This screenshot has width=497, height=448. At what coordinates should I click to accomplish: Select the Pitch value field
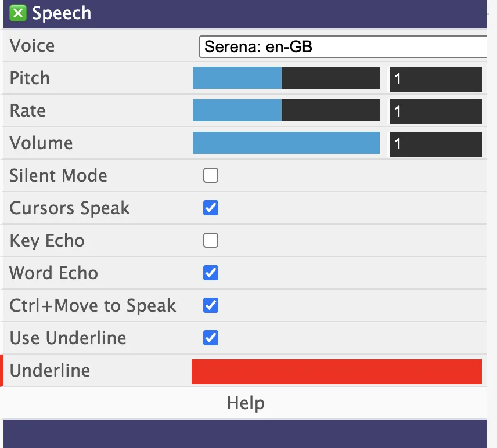(x=435, y=78)
